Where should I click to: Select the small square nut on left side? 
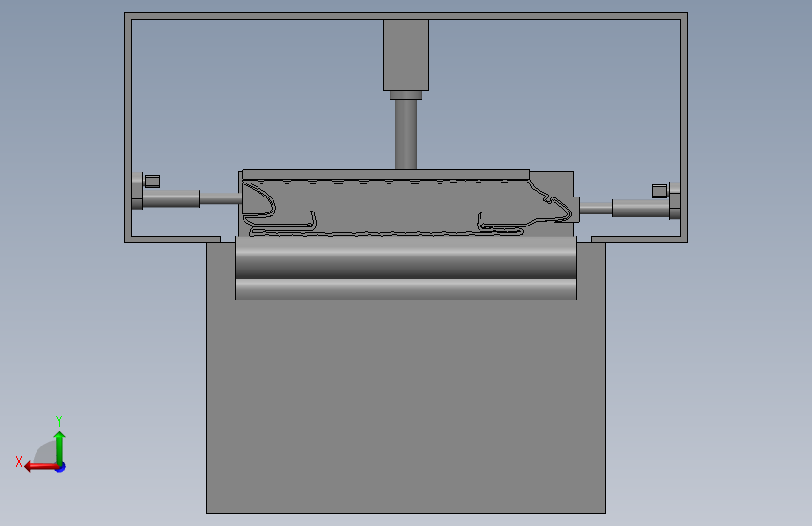coord(153,182)
